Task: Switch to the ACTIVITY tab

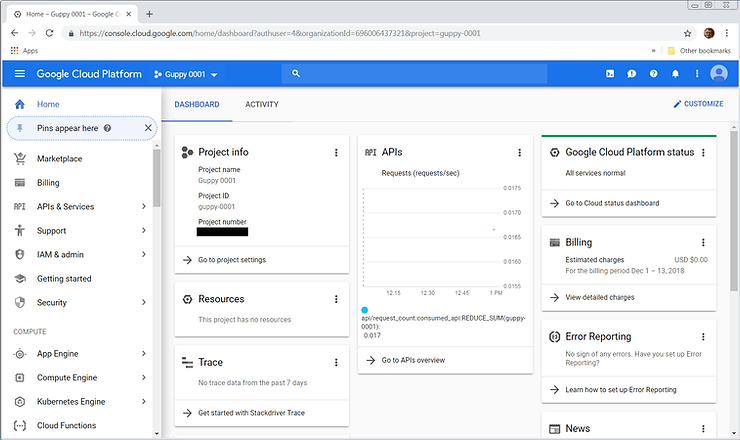Action: point(262,104)
